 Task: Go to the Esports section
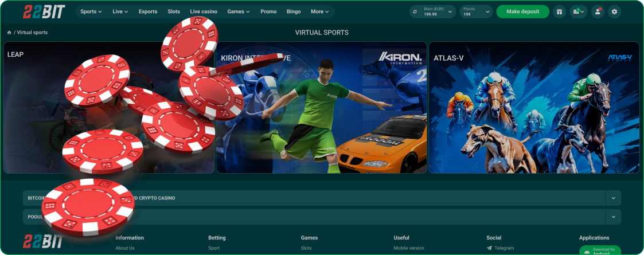tap(148, 11)
